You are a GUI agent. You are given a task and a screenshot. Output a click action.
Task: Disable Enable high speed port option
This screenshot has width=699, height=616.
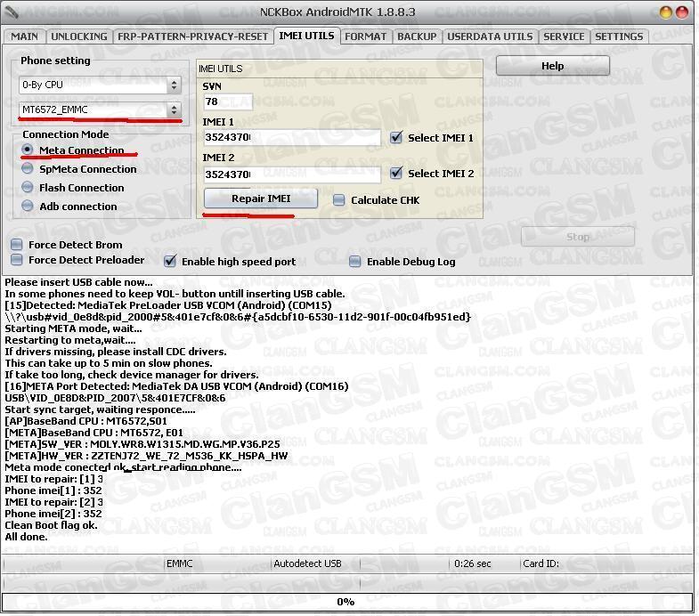coord(170,262)
